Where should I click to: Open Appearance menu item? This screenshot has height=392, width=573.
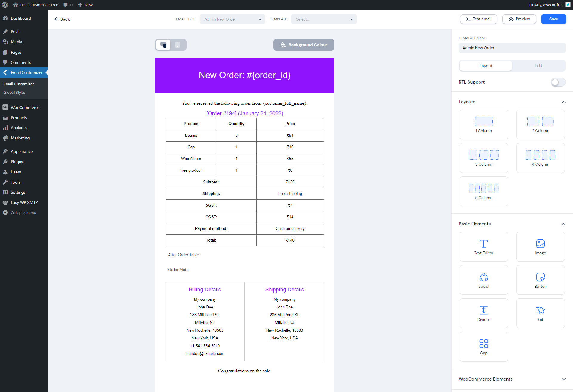pyautogui.click(x=24, y=151)
